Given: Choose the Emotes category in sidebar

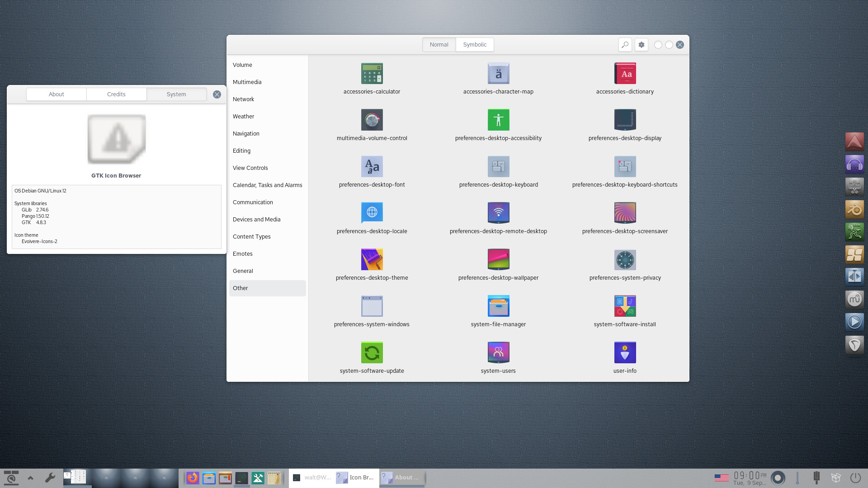Looking at the screenshot, I should (242, 254).
